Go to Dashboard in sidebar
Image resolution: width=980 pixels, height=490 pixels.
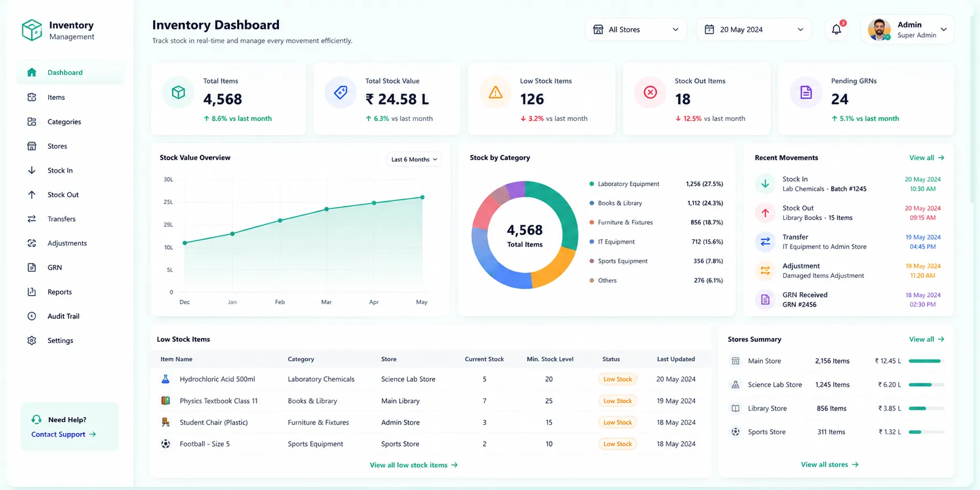(x=70, y=72)
